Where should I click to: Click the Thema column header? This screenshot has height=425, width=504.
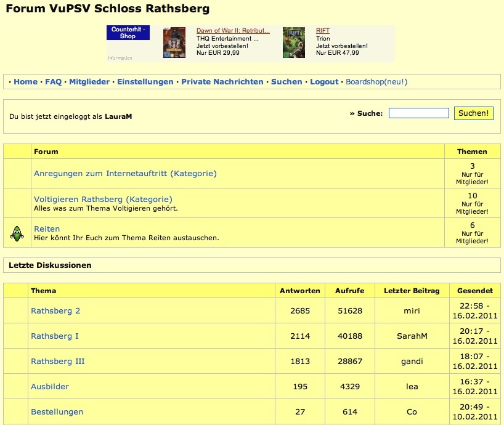pyautogui.click(x=43, y=291)
